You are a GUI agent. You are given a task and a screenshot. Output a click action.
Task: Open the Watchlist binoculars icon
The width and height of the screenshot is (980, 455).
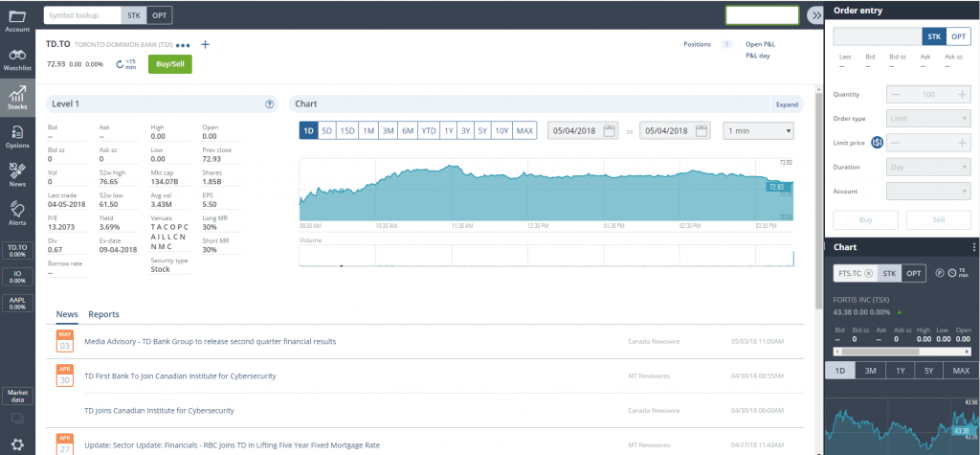(17, 58)
